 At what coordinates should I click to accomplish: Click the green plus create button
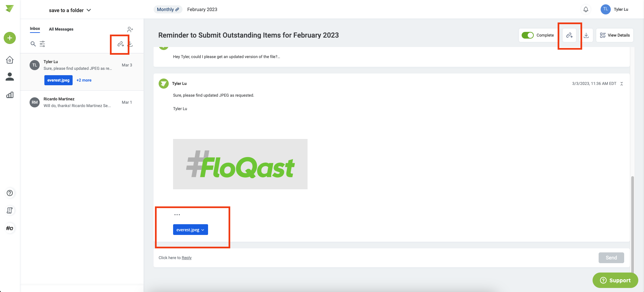pyautogui.click(x=10, y=38)
